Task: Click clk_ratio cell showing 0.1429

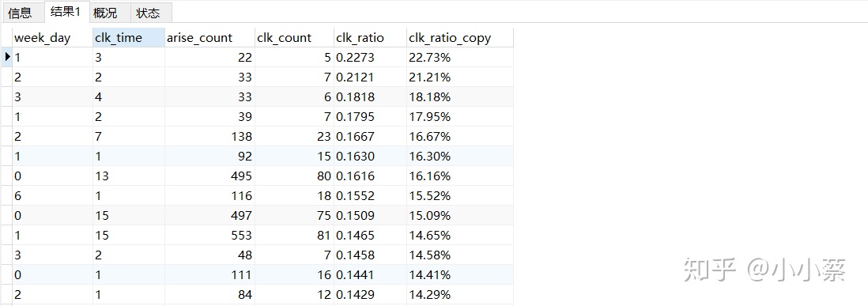Action: tap(370, 294)
